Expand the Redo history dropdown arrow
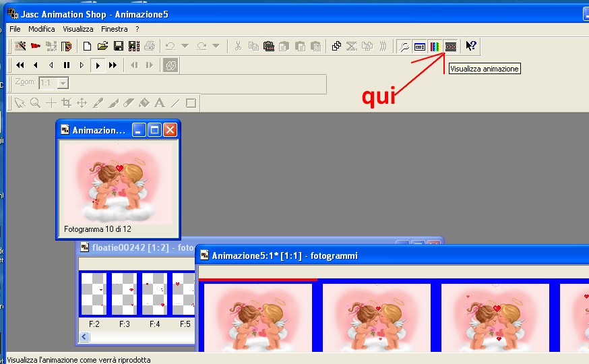Screen dimensions: 589x364 coord(216,46)
